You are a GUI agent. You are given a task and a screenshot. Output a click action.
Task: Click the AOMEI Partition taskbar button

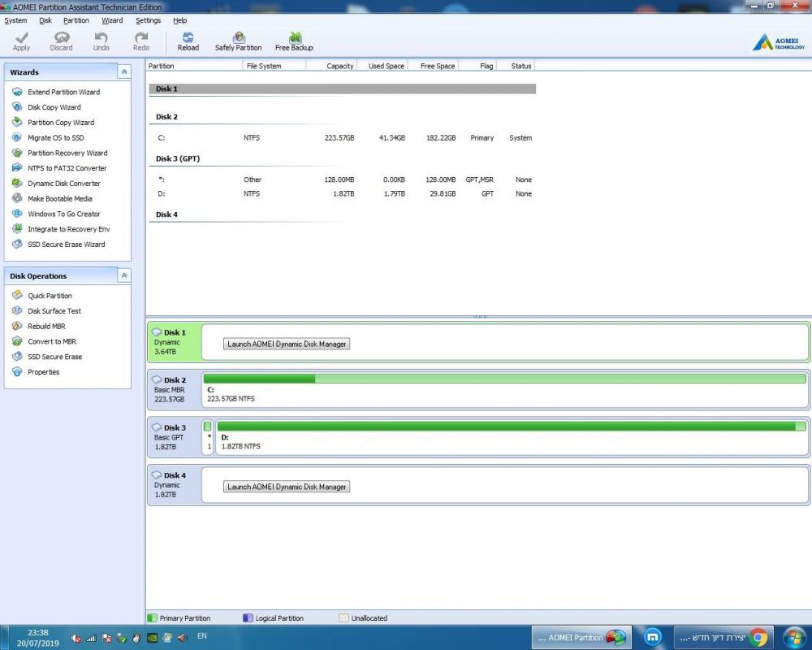point(581,638)
